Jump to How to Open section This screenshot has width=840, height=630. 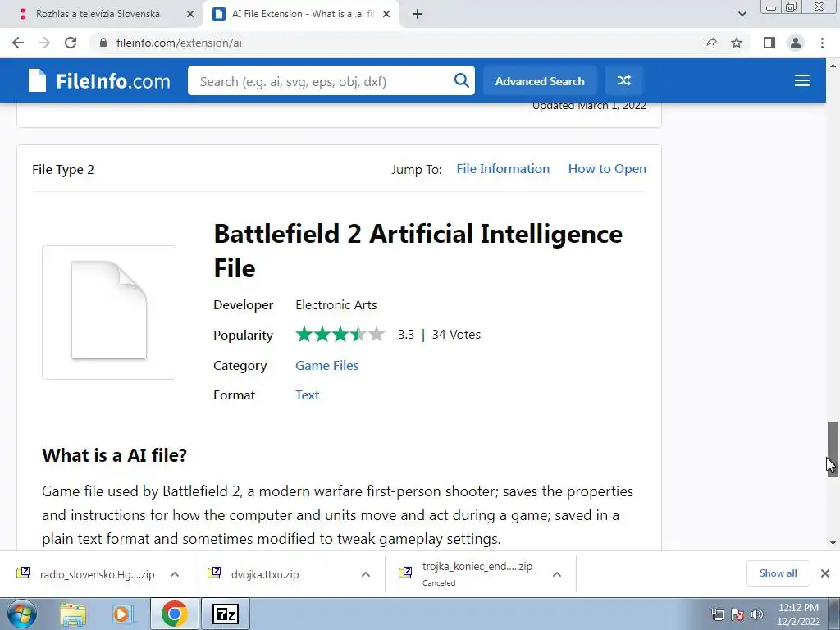tap(607, 169)
